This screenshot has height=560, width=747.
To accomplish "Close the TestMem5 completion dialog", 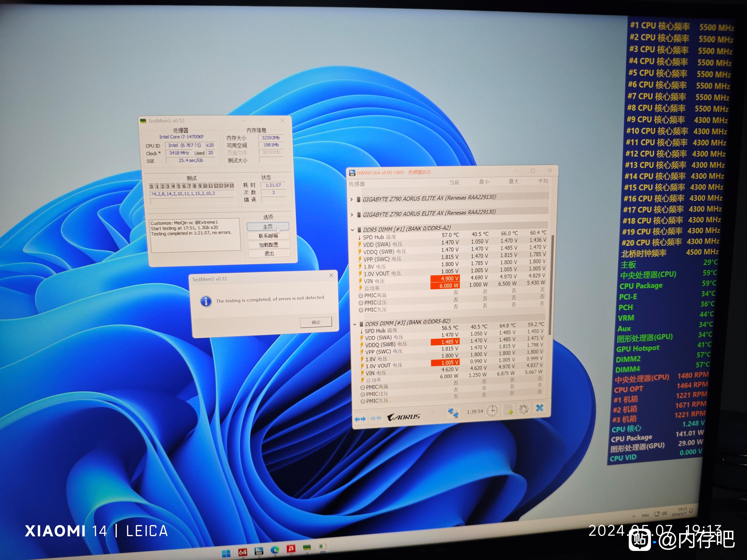I will pos(331,275).
